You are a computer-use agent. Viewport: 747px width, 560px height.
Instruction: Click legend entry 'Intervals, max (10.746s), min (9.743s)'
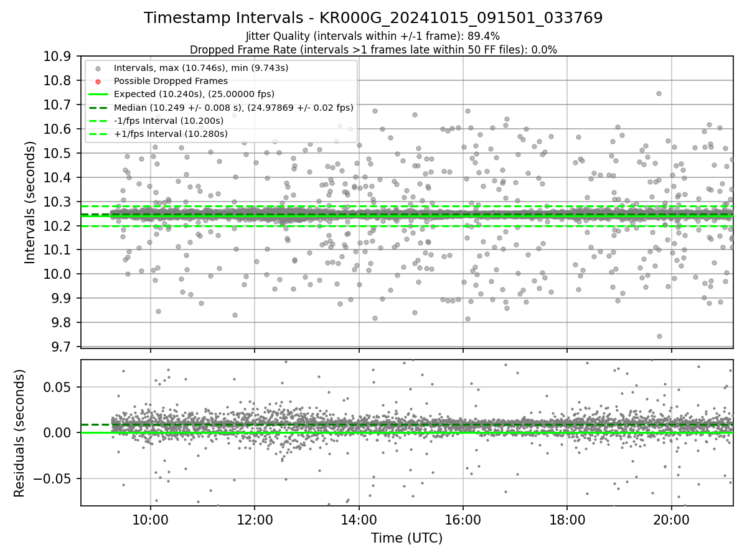[201, 67]
